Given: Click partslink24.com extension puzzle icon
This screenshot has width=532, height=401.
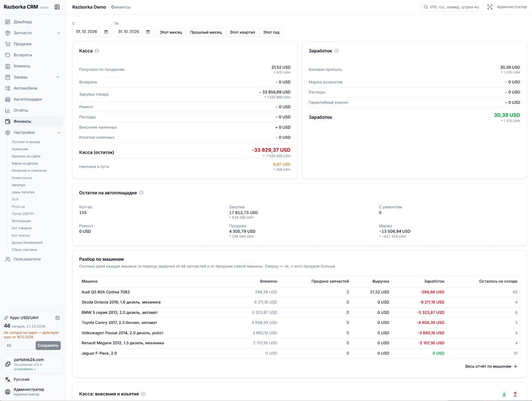Looking at the screenshot, I should (8, 364).
